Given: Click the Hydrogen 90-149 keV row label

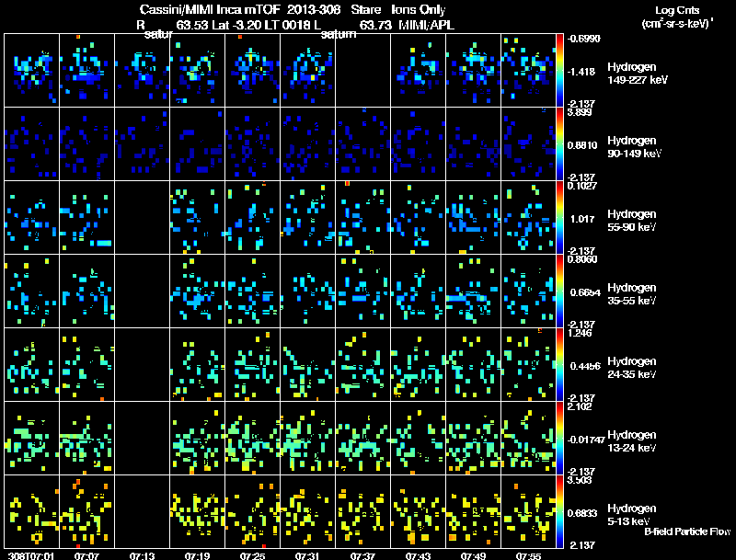Looking at the screenshot, I should point(634,147).
